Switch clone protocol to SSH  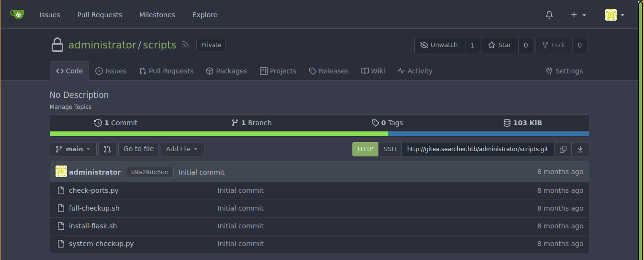[390, 149]
